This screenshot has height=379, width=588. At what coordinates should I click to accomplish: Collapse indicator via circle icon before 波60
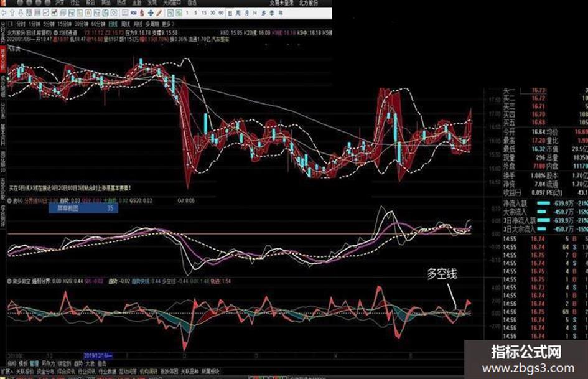(9, 201)
